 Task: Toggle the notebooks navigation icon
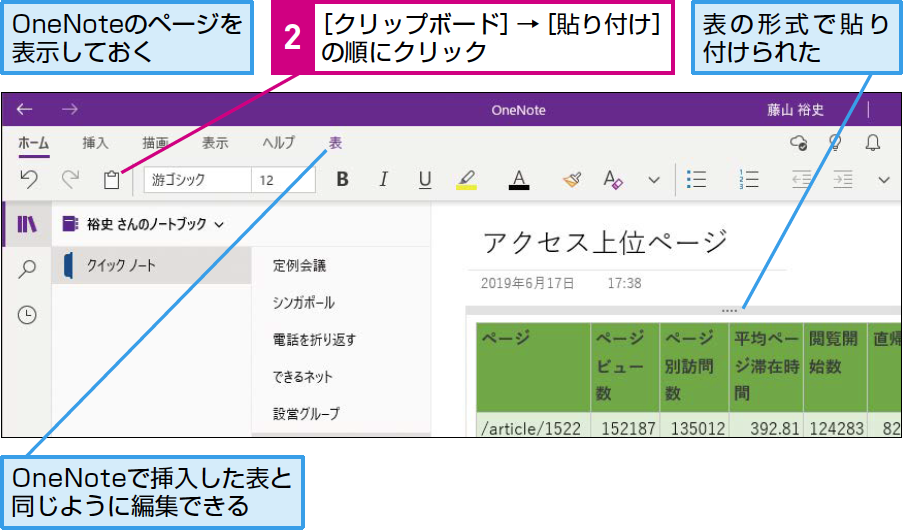[27, 224]
